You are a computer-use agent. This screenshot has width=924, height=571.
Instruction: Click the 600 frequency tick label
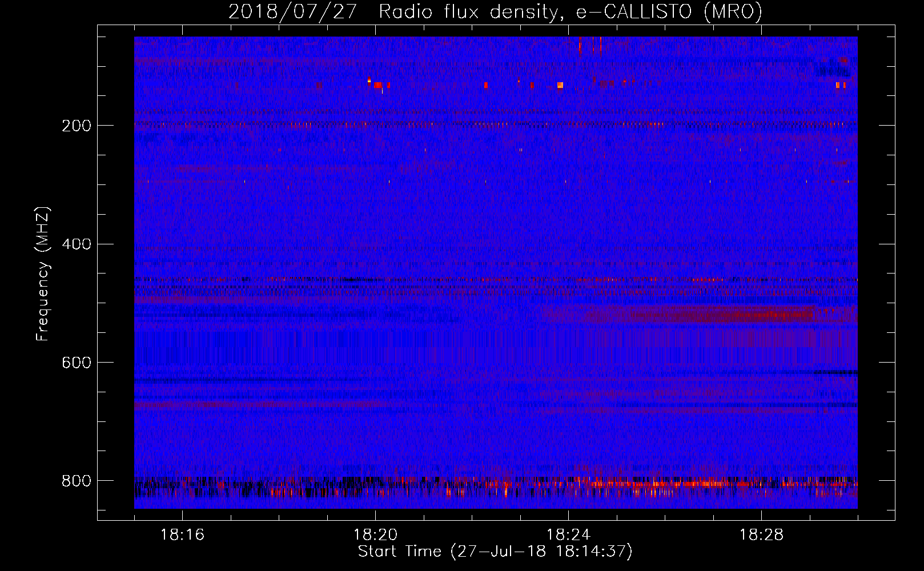click(77, 363)
